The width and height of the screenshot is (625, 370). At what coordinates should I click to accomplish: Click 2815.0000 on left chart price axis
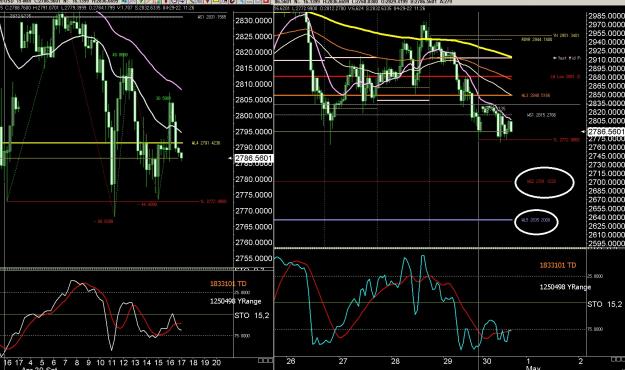point(254,68)
